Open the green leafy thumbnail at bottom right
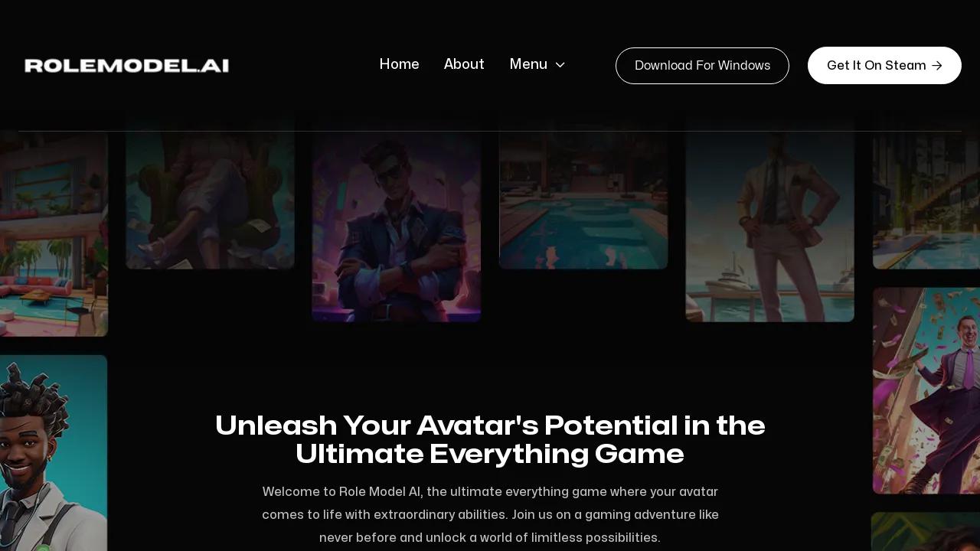Viewport: 980px width, 551px height. [926, 532]
